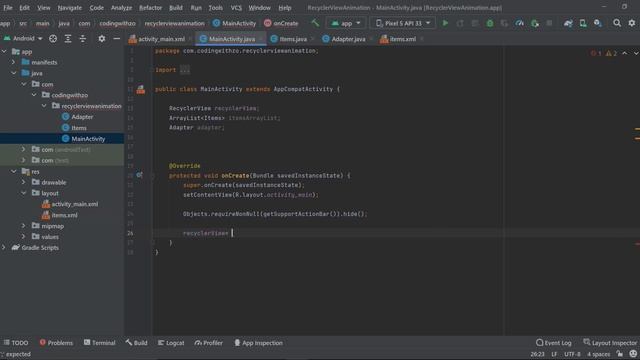Expand the drawable folder

click(23, 182)
